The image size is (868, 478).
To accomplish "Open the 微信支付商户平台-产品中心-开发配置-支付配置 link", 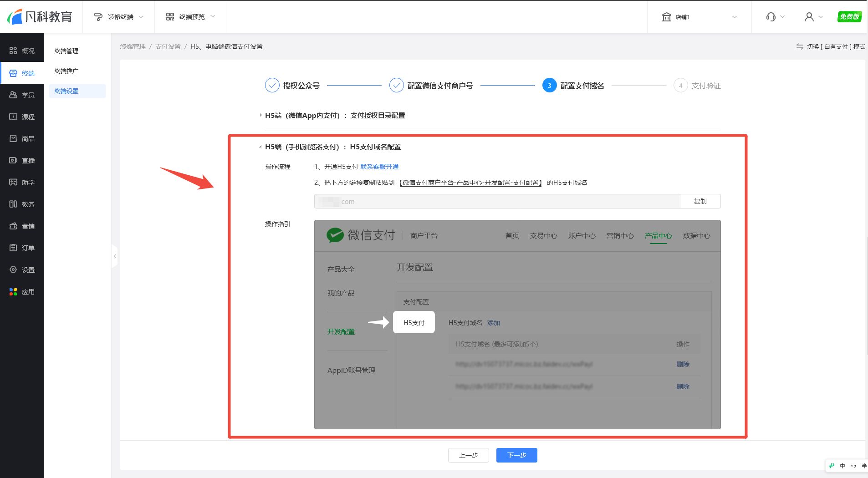I will (x=470, y=183).
